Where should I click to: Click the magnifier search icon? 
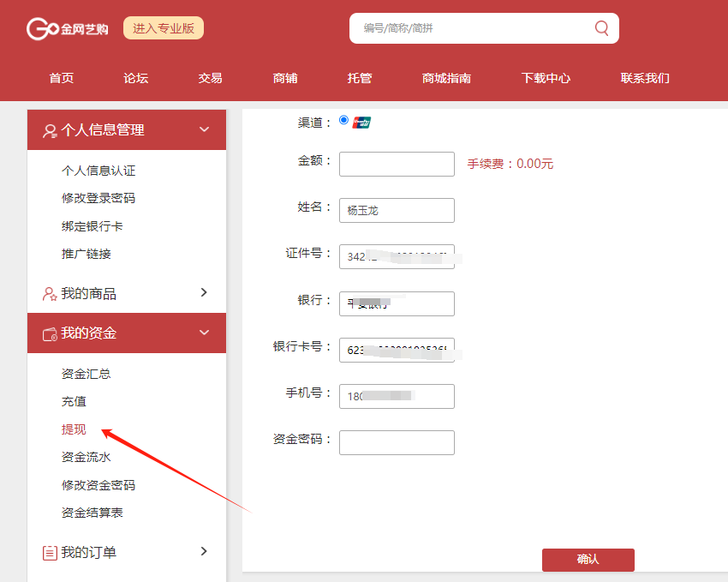point(601,28)
